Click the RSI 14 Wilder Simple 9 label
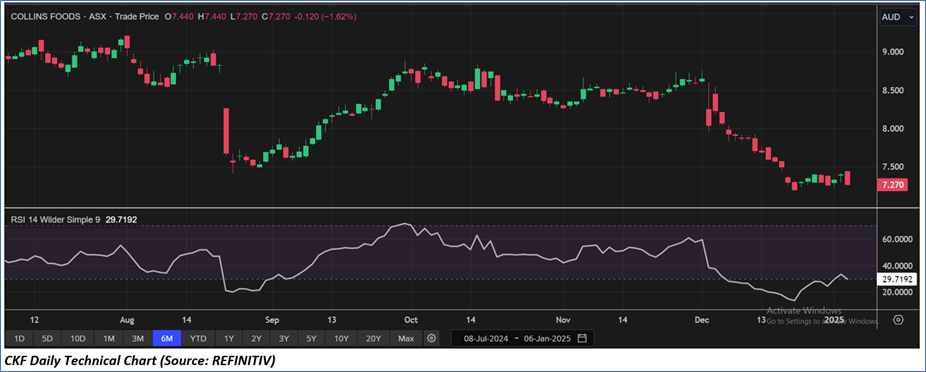Viewport: 926px width, 372px height. coord(56,219)
